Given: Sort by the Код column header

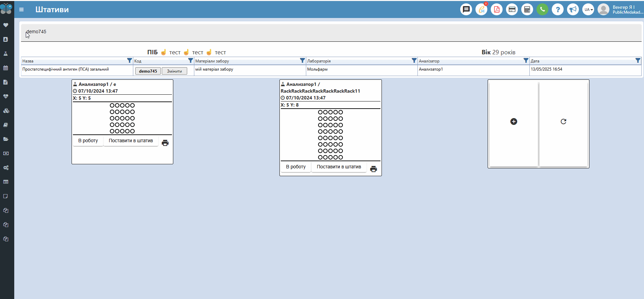Looking at the screenshot, I should point(138,61).
